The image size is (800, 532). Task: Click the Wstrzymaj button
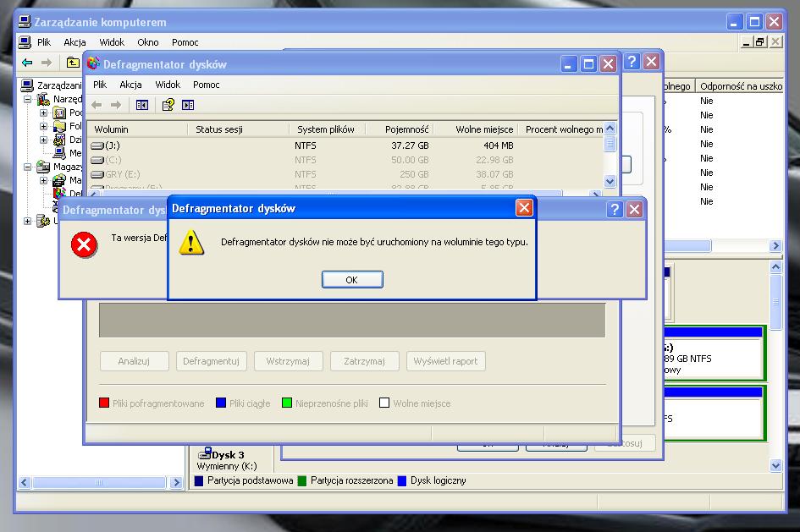(289, 361)
